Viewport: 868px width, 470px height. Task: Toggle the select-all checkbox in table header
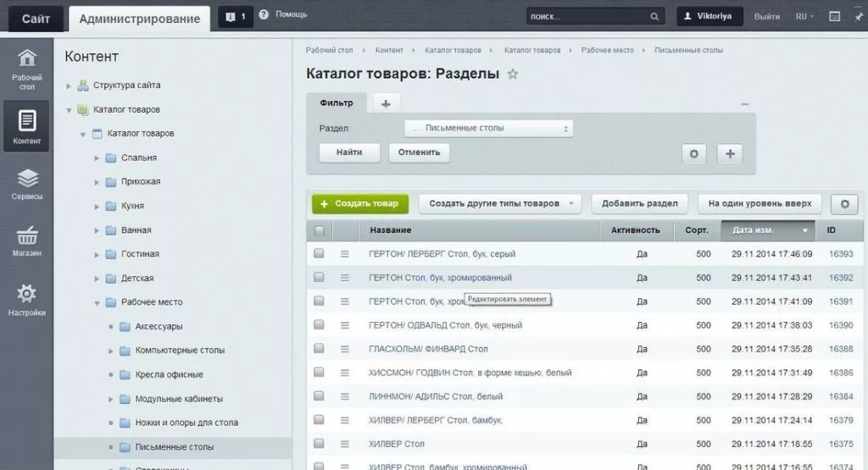(320, 230)
